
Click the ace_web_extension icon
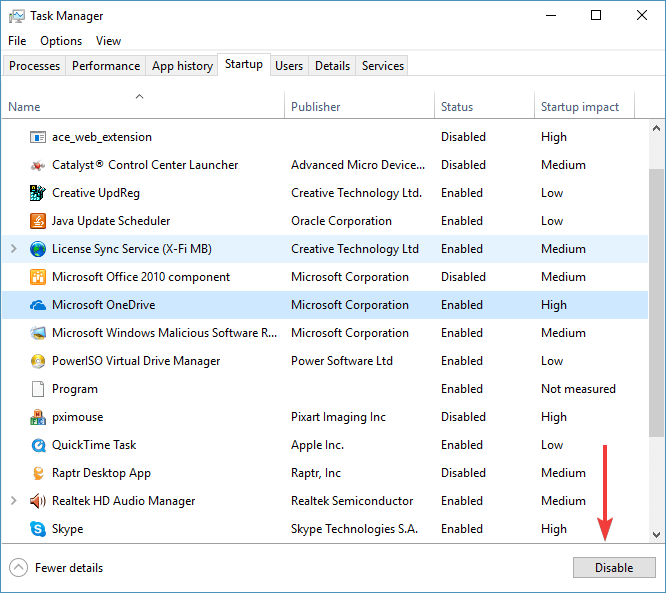38,137
